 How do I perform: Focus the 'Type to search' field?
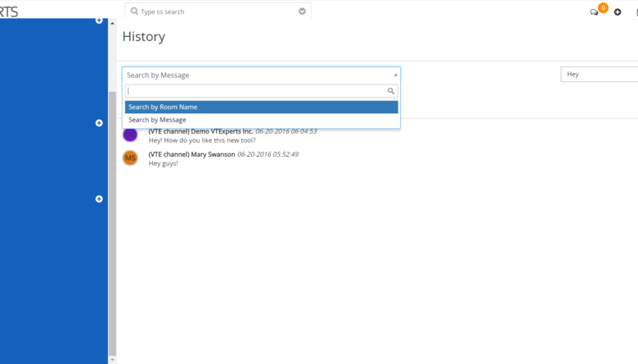[218, 11]
